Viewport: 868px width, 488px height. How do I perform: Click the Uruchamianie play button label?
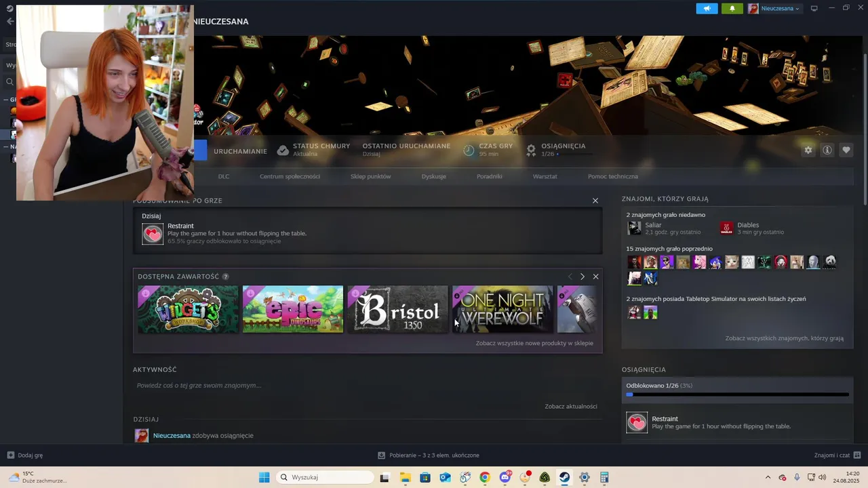240,151
